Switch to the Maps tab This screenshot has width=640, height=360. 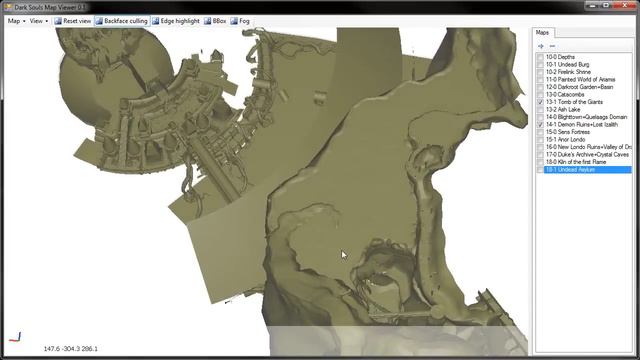[542, 33]
